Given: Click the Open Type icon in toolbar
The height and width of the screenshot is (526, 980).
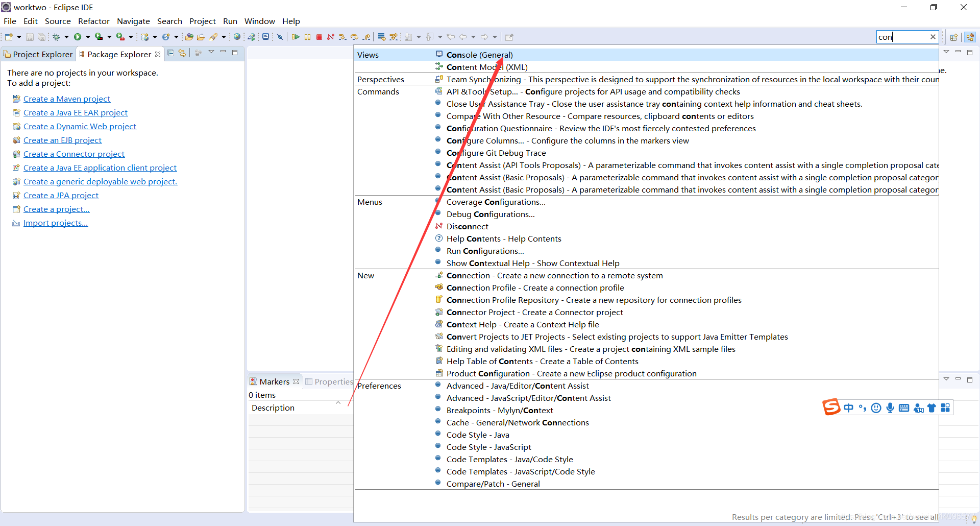Looking at the screenshot, I should [x=189, y=37].
